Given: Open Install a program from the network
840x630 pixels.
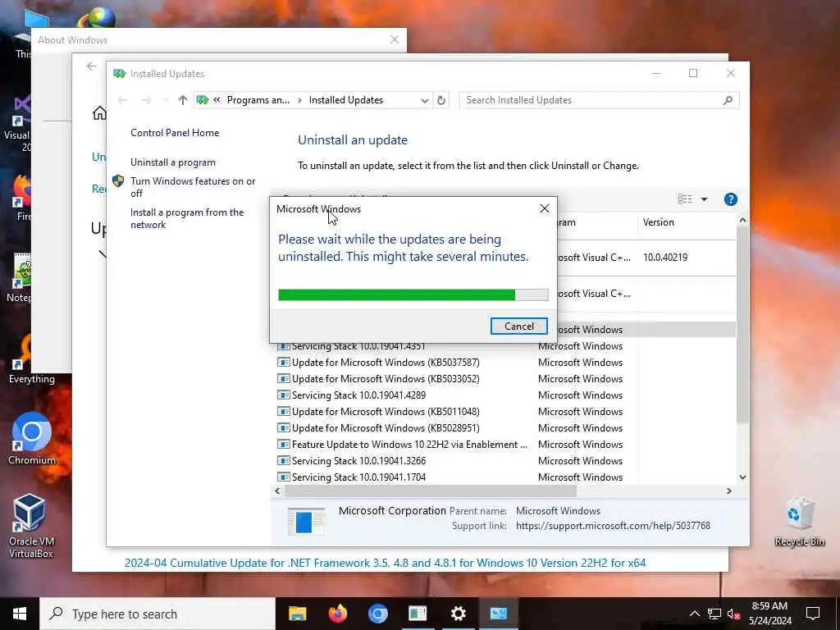Looking at the screenshot, I should point(187,218).
